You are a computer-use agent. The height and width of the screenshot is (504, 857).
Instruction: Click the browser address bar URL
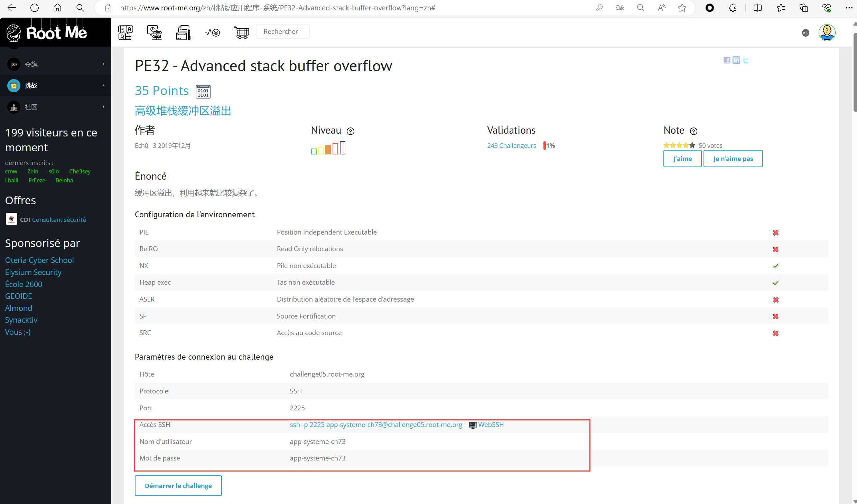[x=277, y=8]
